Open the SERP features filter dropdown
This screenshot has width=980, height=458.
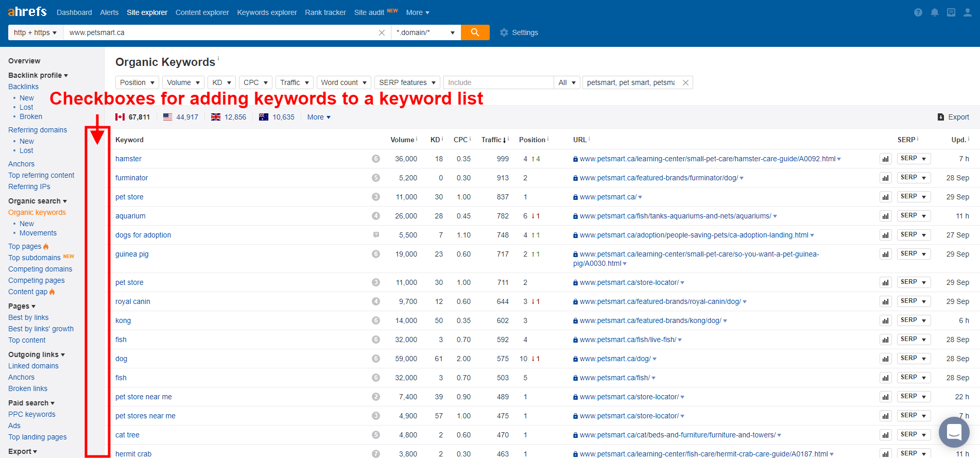[x=407, y=82]
